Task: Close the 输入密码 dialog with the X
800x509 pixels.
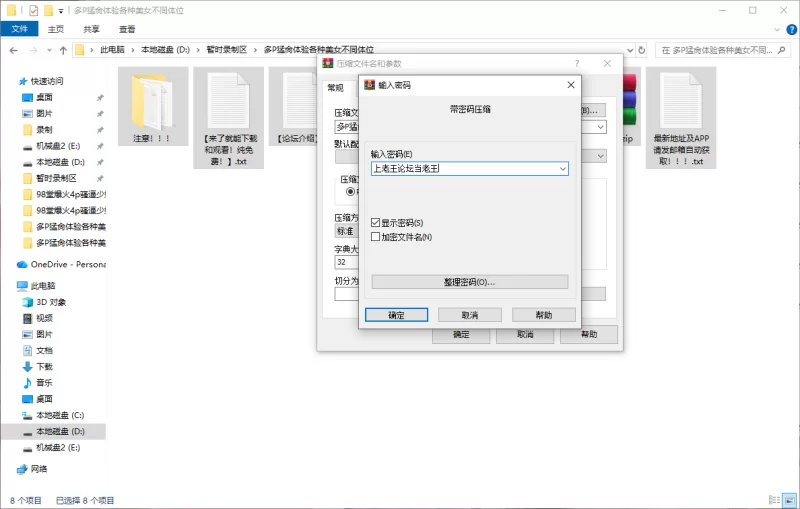Action: [x=571, y=85]
